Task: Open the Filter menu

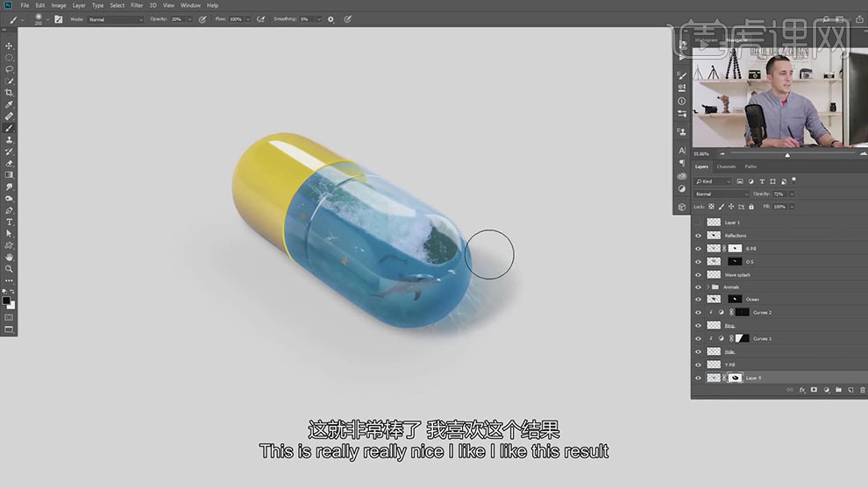Action: click(x=137, y=5)
